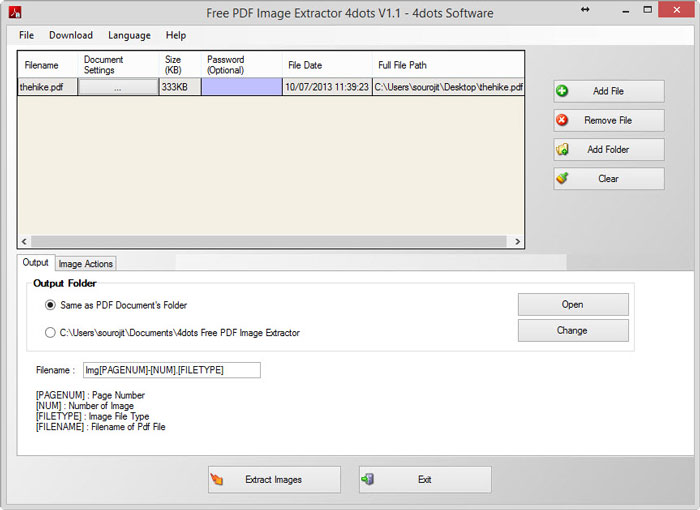Image resolution: width=700 pixels, height=510 pixels.
Task: Click the Open output folder button
Action: pos(573,305)
